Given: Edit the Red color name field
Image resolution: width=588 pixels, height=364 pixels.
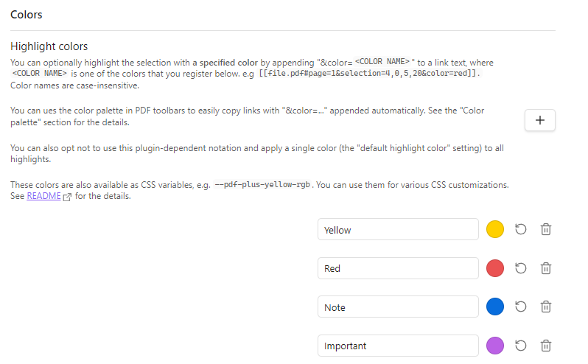Looking at the screenshot, I should click(398, 268).
